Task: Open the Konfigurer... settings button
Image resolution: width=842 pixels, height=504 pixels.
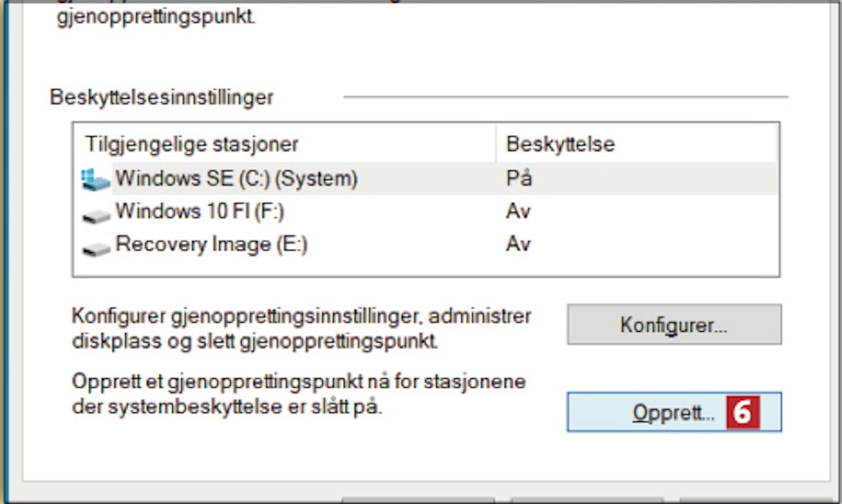Action: point(674,324)
